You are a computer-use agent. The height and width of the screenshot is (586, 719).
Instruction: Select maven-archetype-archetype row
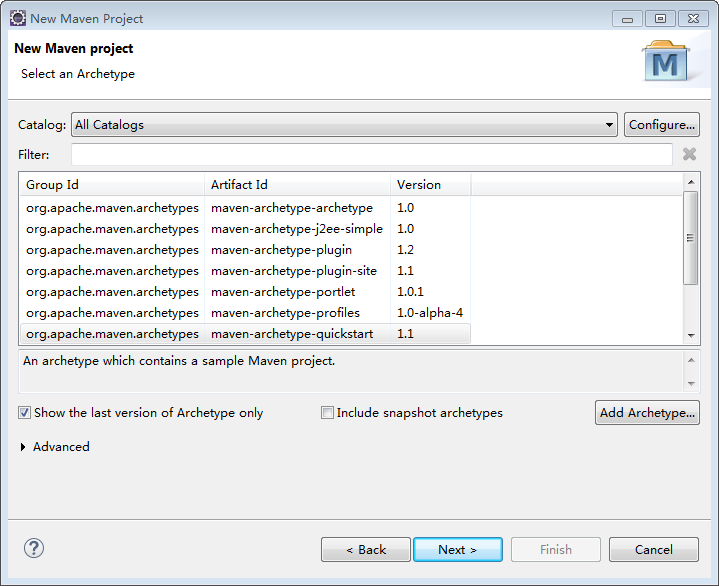(245, 208)
